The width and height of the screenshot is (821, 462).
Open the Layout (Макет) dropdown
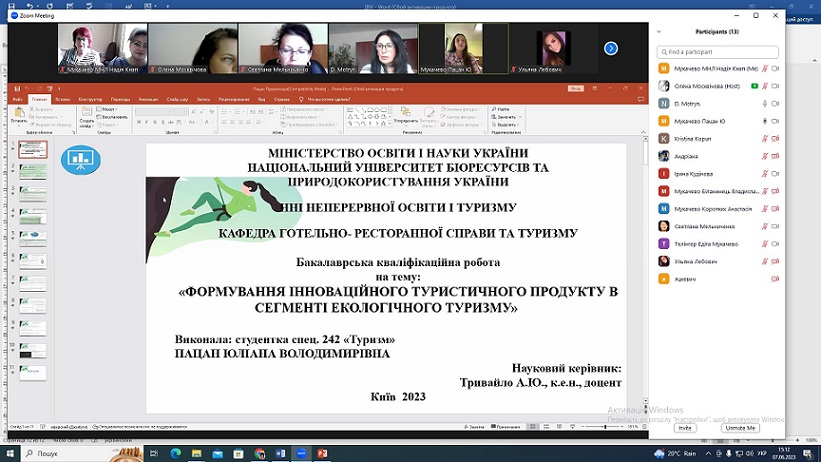tap(107, 109)
